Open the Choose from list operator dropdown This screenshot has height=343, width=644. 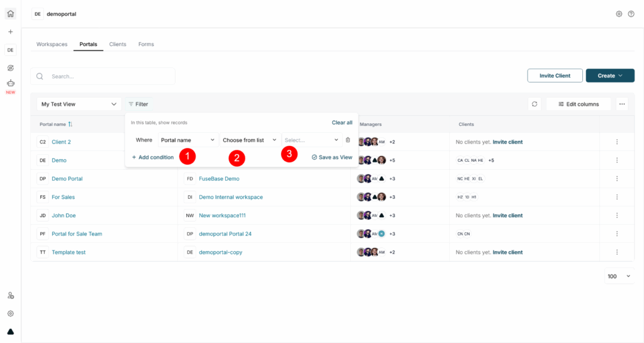coord(250,140)
